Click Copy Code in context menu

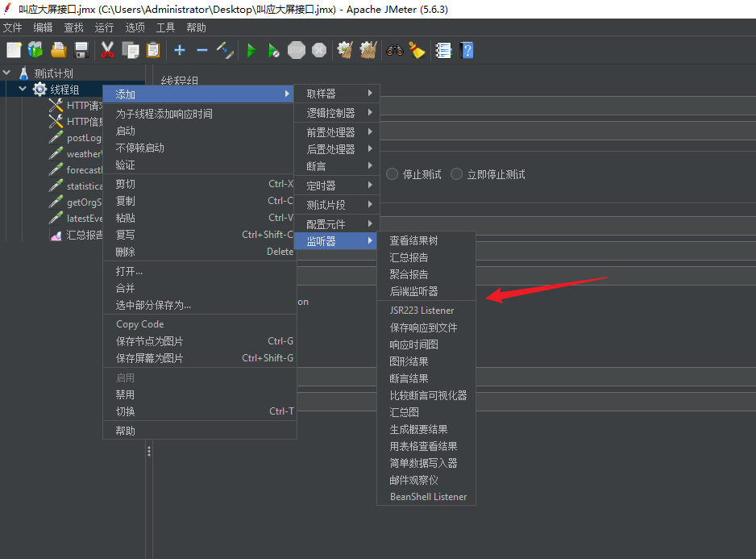(x=200, y=324)
